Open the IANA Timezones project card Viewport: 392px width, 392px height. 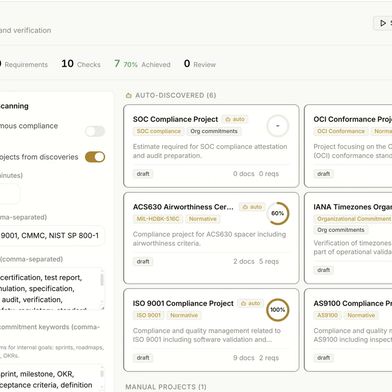(x=348, y=238)
